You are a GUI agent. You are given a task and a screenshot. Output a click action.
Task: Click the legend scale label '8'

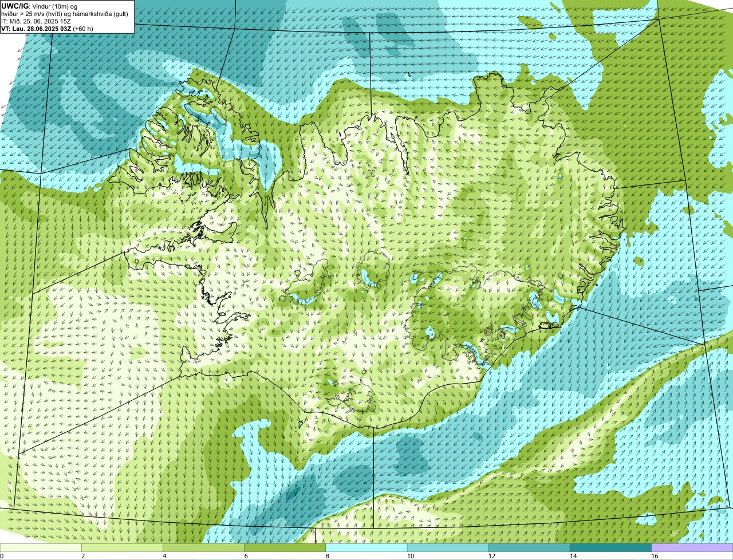pos(327,556)
